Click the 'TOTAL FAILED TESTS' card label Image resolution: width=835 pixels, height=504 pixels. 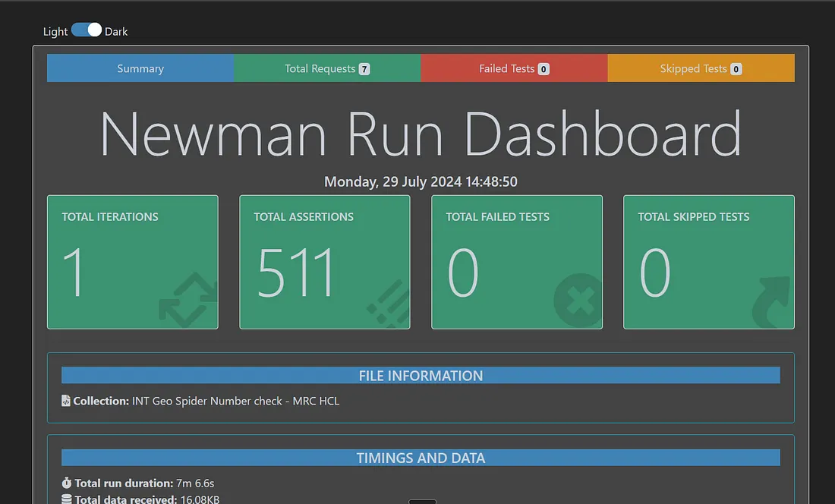[x=497, y=216]
